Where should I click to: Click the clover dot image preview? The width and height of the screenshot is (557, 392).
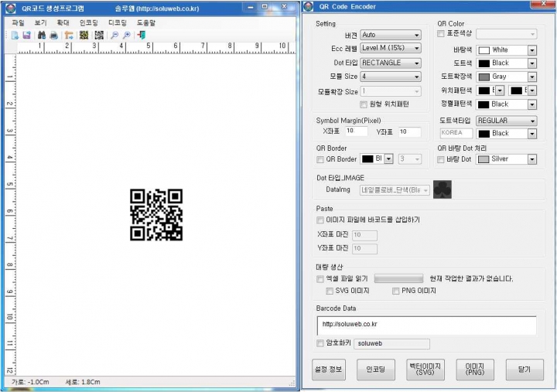click(x=443, y=189)
